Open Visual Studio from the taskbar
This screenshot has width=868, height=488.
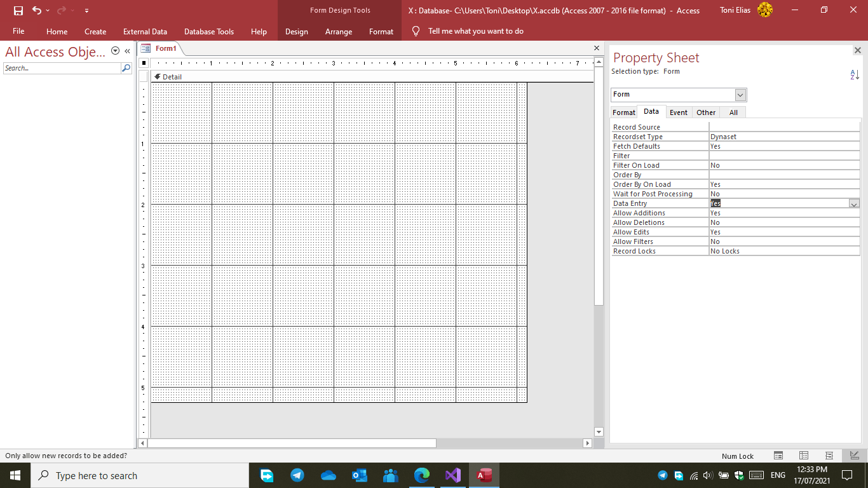point(452,475)
